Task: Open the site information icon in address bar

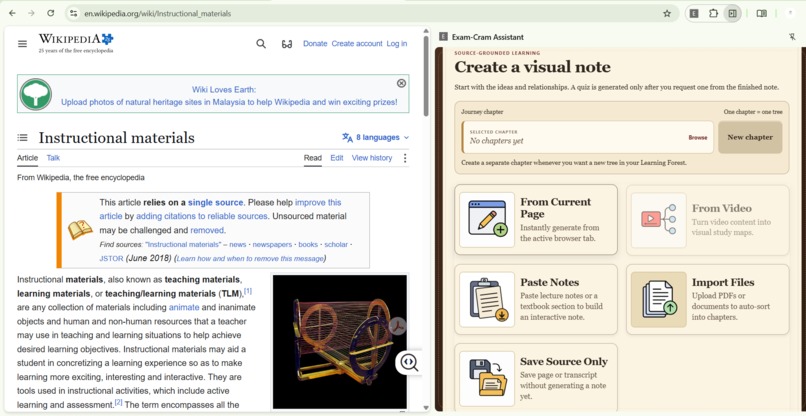Action: [x=74, y=13]
